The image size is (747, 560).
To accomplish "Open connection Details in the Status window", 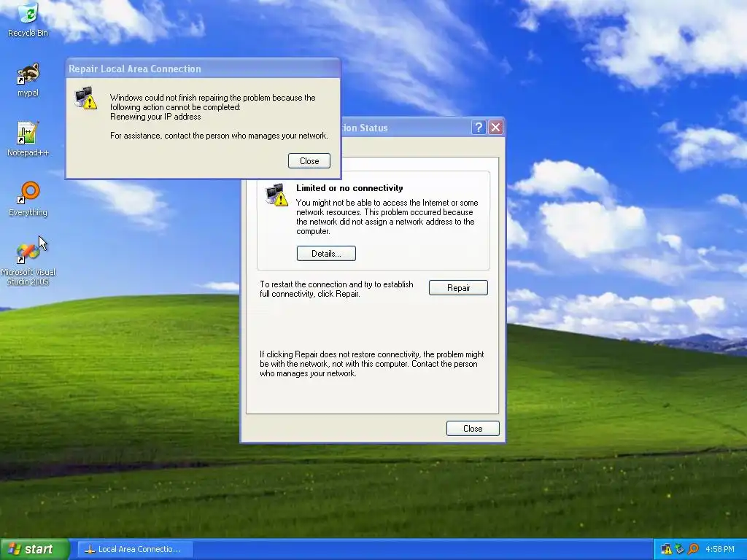I will point(326,253).
